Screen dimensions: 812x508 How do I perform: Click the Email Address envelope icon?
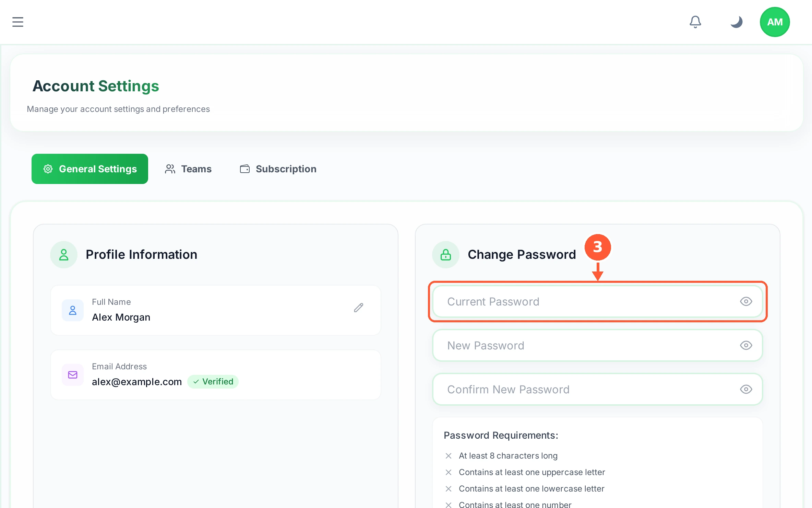click(73, 375)
